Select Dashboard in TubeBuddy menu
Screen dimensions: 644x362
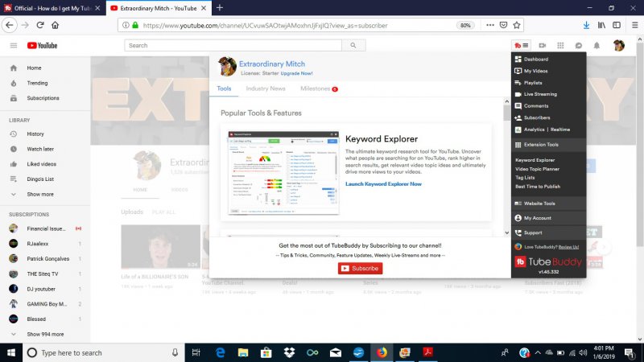pos(535,60)
